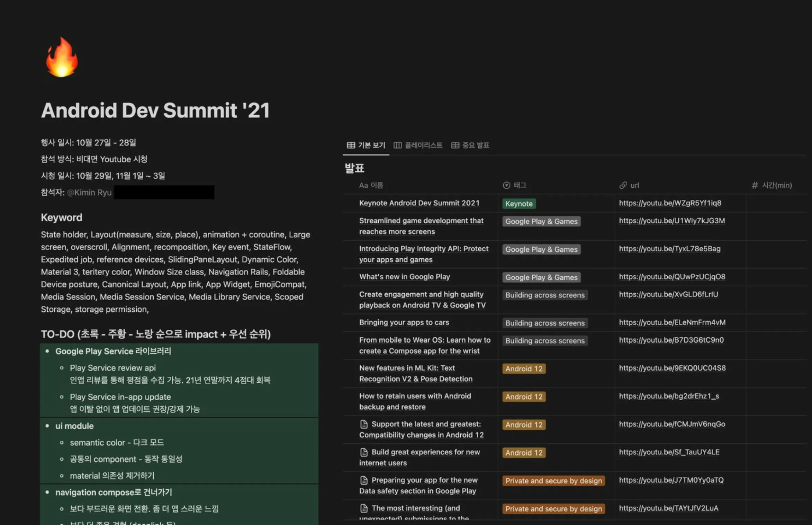
Task: Click Private and secure tag in Data safety row
Action: (x=553, y=481)
